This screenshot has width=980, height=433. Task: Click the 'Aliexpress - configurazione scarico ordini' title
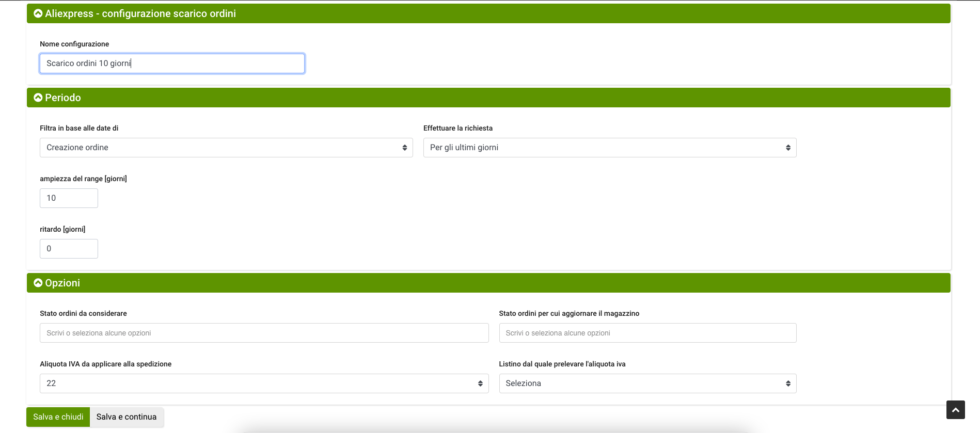coord(140,13)
